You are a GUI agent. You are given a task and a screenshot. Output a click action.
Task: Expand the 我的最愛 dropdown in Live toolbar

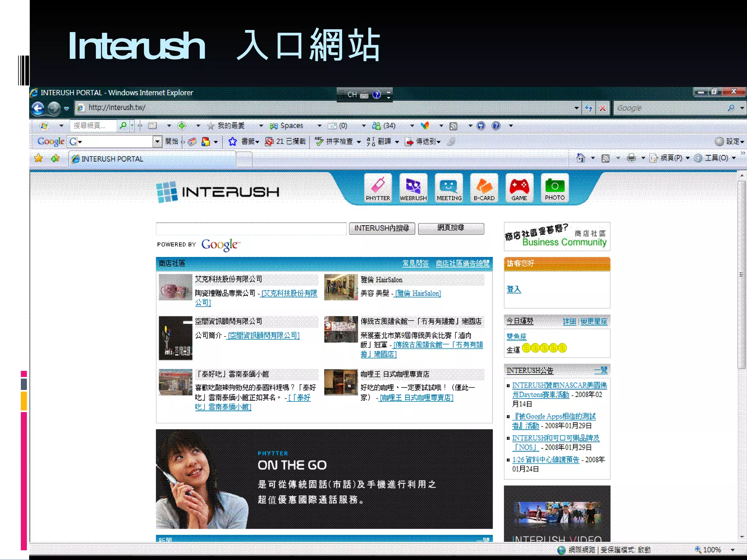pyautogui.click(x=261, y=126)
